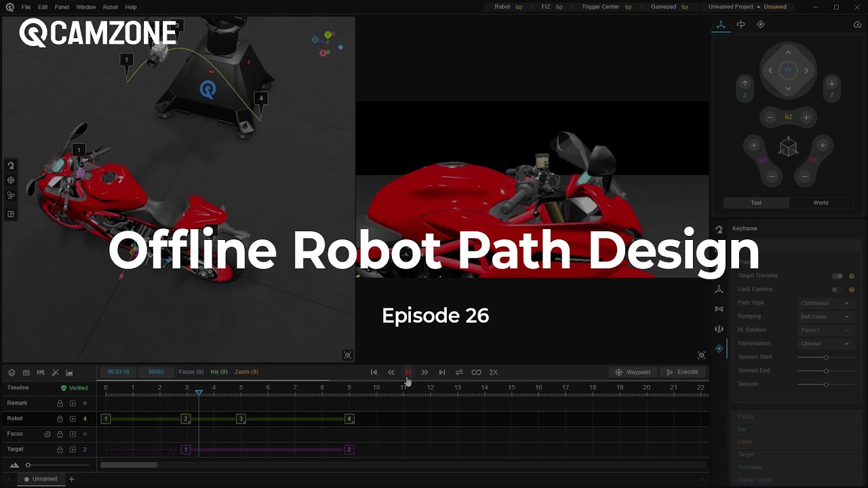Click the Trigger Center connection status
Screen dimensions: 868x488
click(607, 7)
